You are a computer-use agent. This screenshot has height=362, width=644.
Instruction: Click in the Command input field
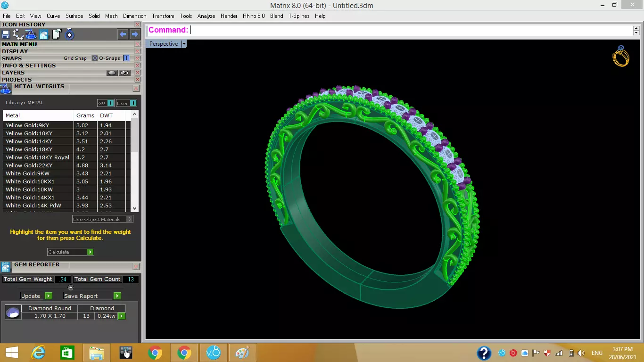[411, 30]
